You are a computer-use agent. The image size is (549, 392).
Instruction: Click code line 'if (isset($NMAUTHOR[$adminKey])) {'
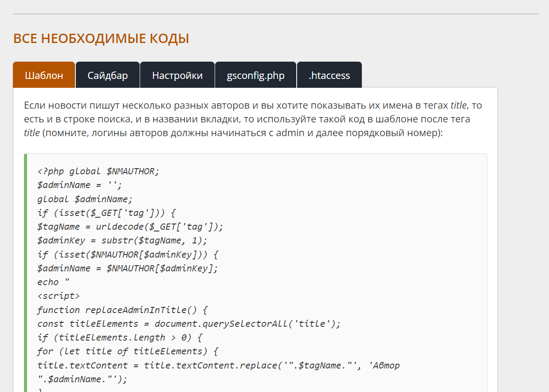tap(128, 255)
